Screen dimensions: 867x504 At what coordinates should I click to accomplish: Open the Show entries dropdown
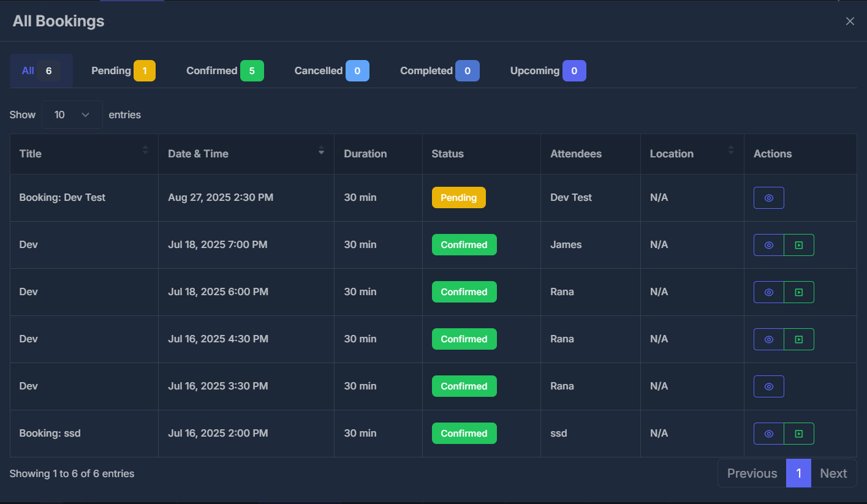click(72, 115)
